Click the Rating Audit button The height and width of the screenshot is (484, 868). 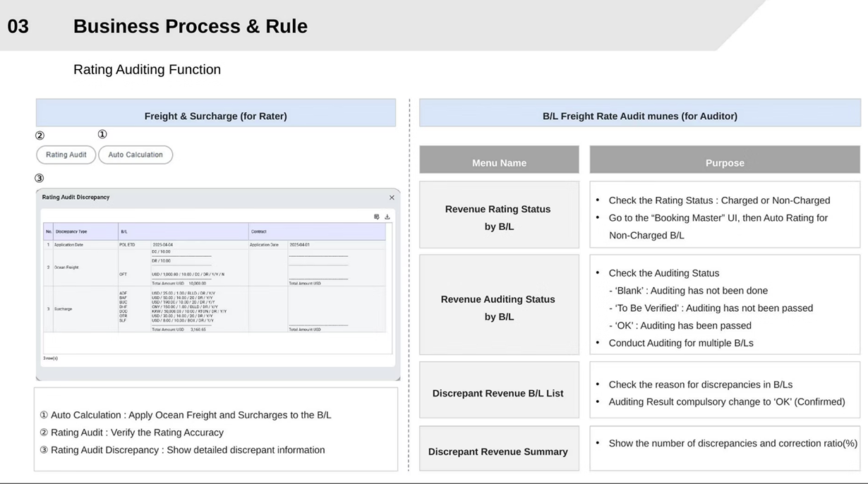[66, 155]
